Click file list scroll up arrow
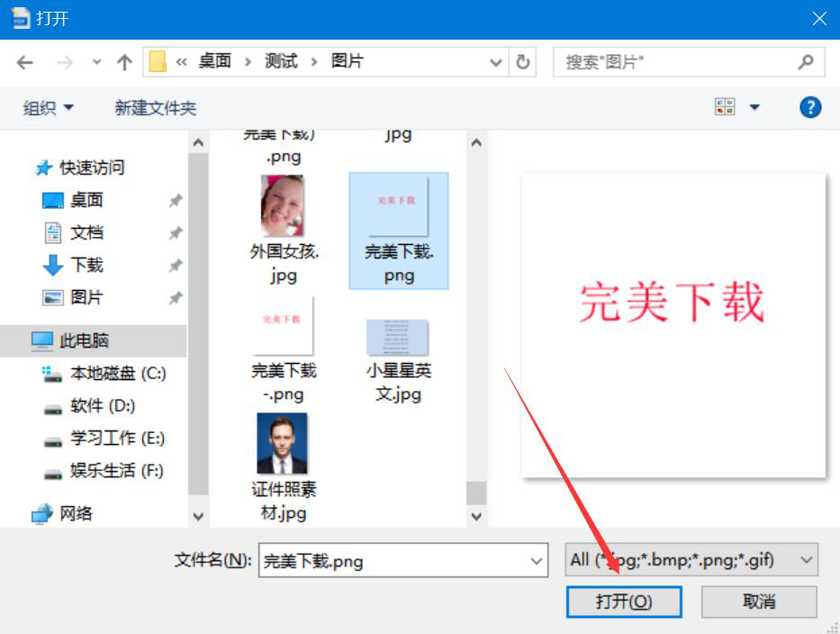Image resolution: width=840 pixels, height=634 pixels. tap(476, 142)
